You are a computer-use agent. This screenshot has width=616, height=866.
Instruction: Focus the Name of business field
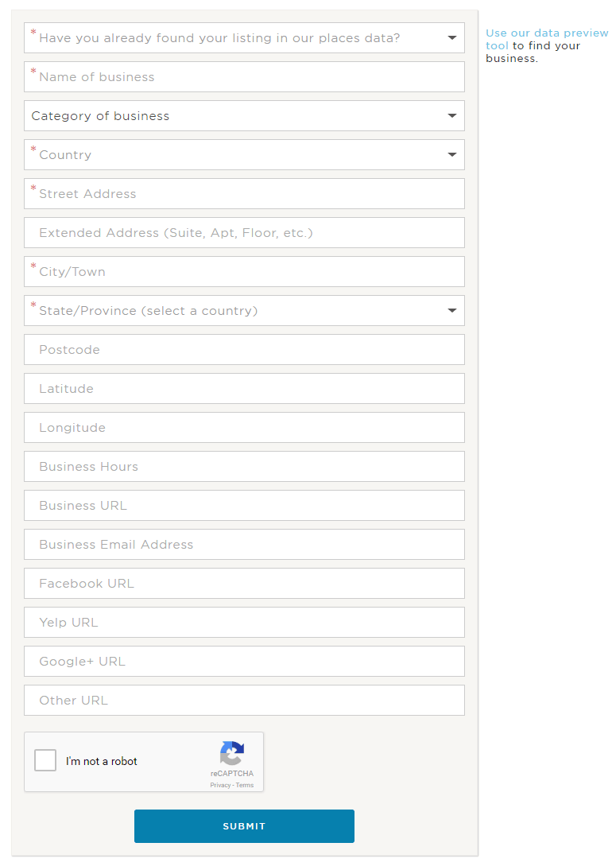pos(244,77)
